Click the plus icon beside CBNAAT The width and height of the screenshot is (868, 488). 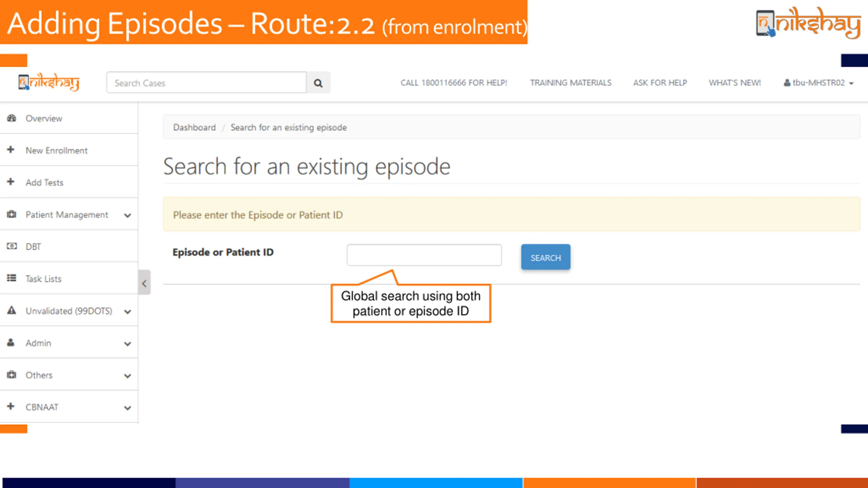[x=11, y=406]
